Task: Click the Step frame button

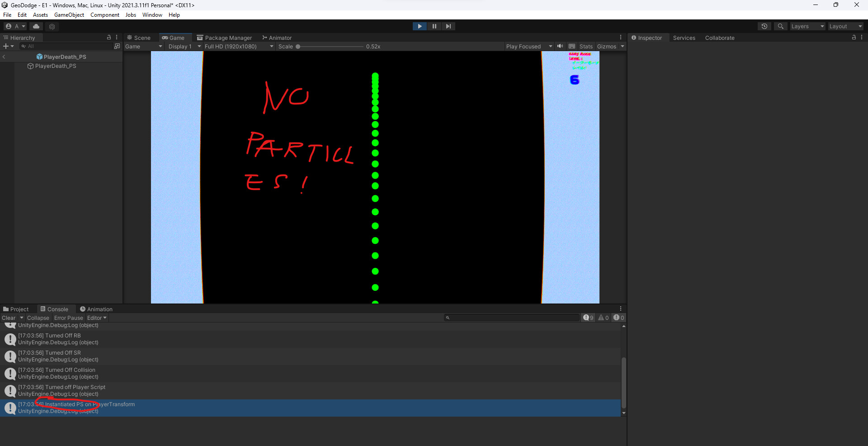Action: pos(448,26)
